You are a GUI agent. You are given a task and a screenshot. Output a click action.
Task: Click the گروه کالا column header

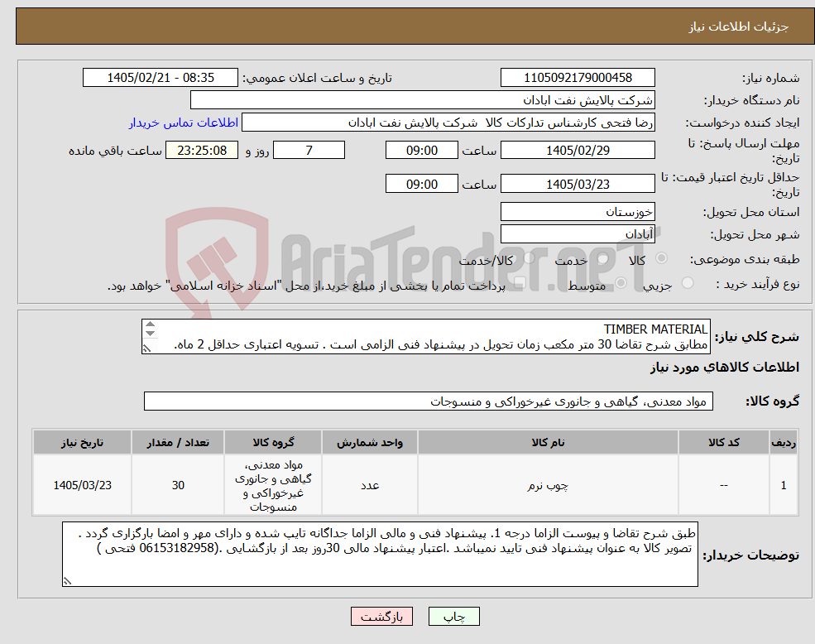click(x=273, y=442)
